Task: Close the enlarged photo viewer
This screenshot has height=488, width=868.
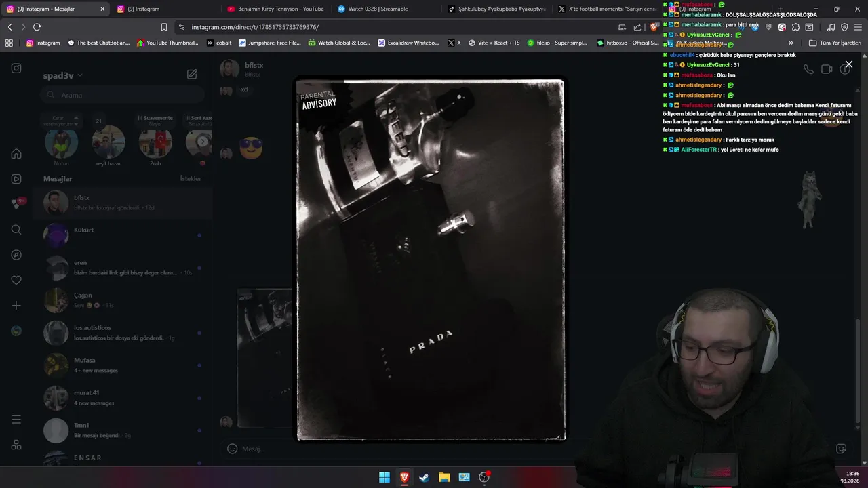Action: click(848, 64)
